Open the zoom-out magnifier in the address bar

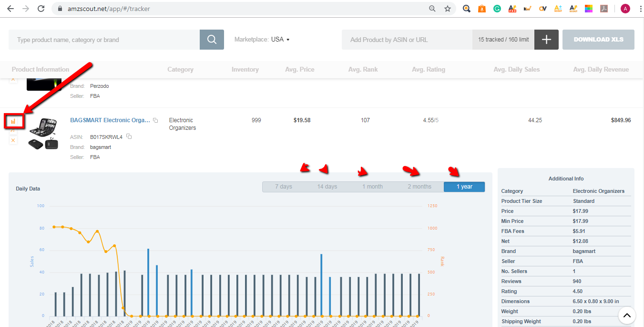(x=432, y=9)
